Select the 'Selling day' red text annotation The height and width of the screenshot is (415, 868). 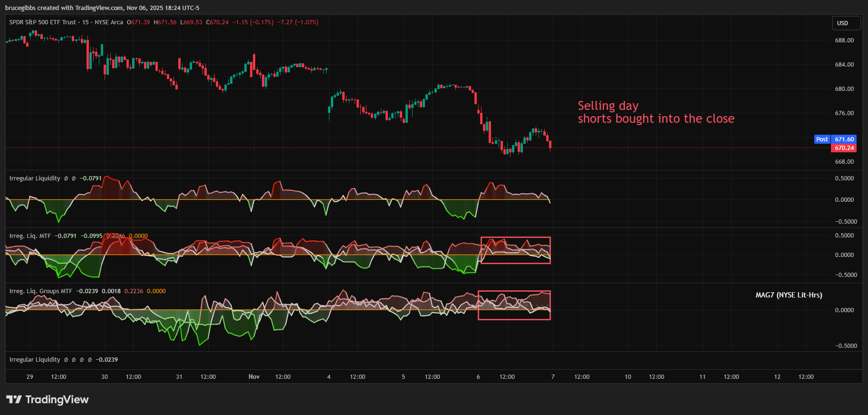pyautogui.click(x=608, y=106)
